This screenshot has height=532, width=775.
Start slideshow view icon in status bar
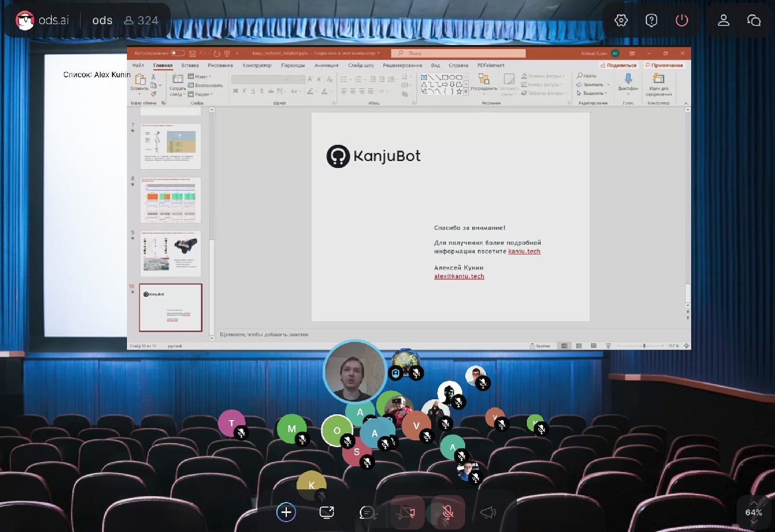[608, 346]
